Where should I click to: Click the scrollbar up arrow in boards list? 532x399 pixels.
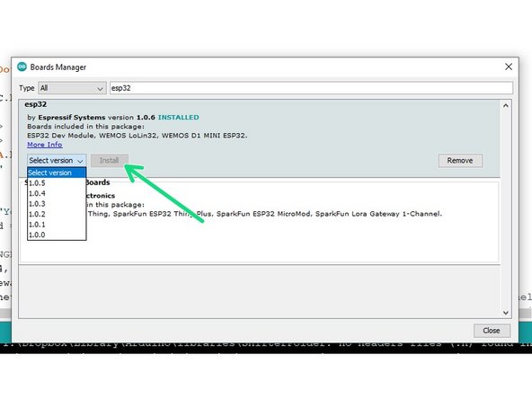506,105
